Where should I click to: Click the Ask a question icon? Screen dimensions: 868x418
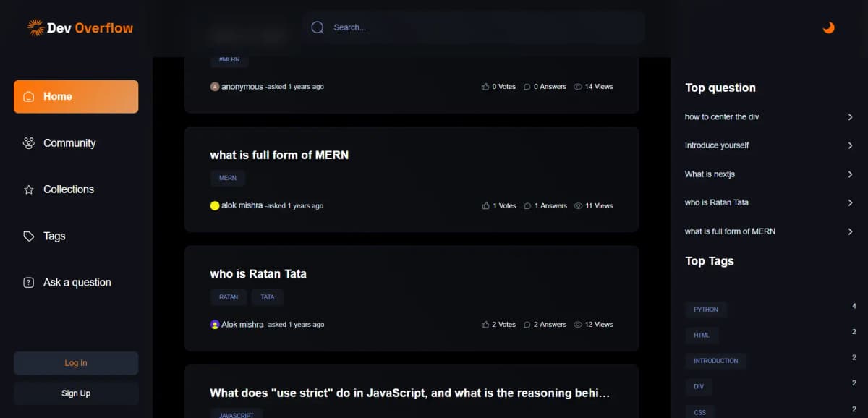tap(29, 283)
